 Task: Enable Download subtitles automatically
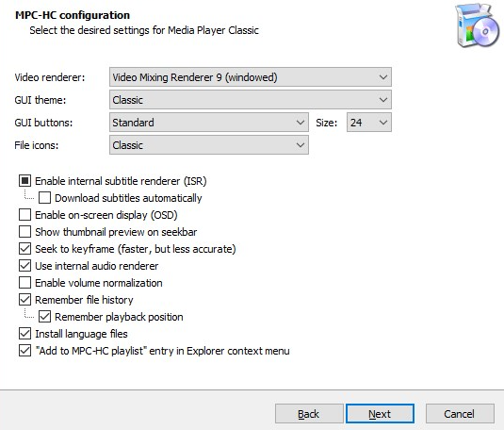(44, 198)
